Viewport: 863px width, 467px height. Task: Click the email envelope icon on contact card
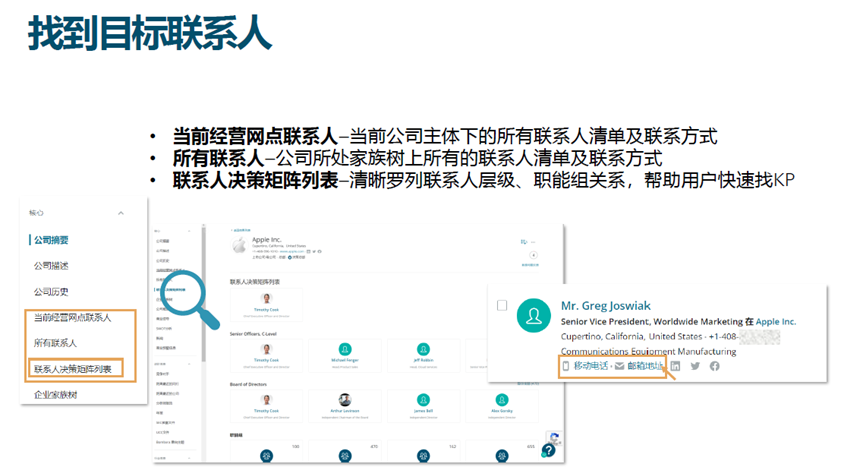(x=619, y=366)
